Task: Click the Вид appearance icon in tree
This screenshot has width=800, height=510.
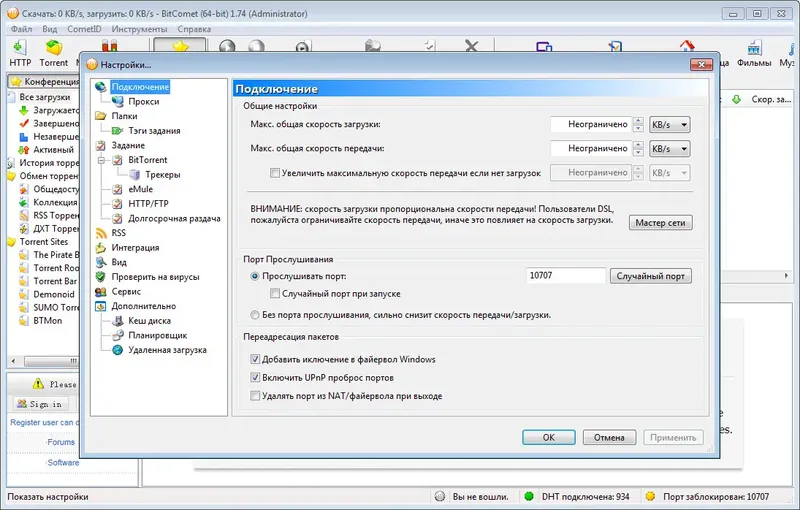Action: point(101,262)
